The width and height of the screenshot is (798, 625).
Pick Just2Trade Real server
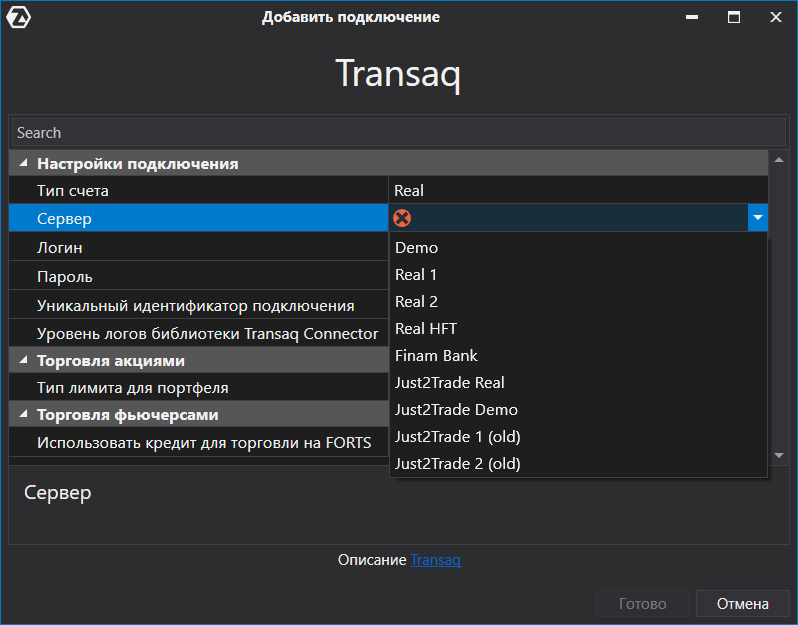[578, 382]
